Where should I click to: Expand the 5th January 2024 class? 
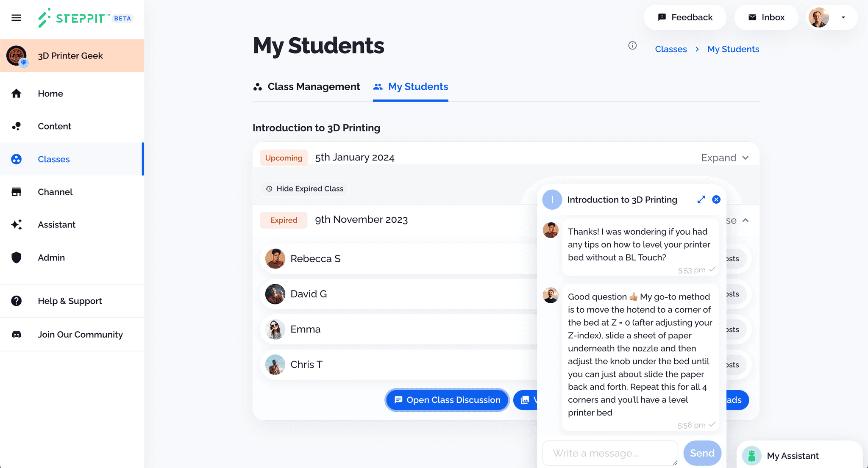(x=724, y=158)
